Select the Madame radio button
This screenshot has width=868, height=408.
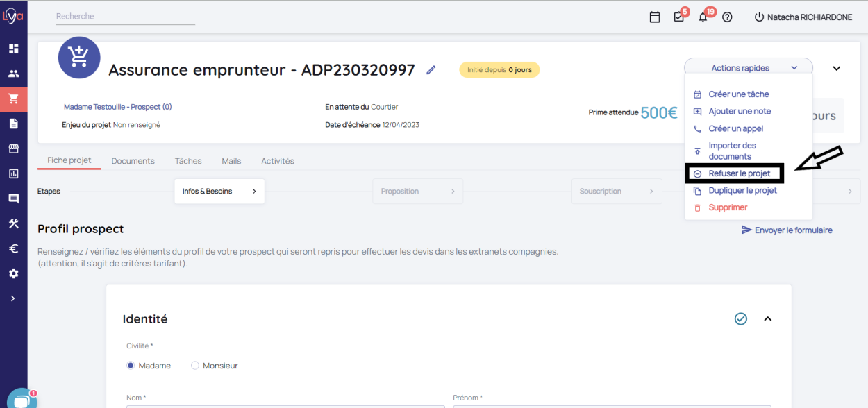tap(131, 366)
